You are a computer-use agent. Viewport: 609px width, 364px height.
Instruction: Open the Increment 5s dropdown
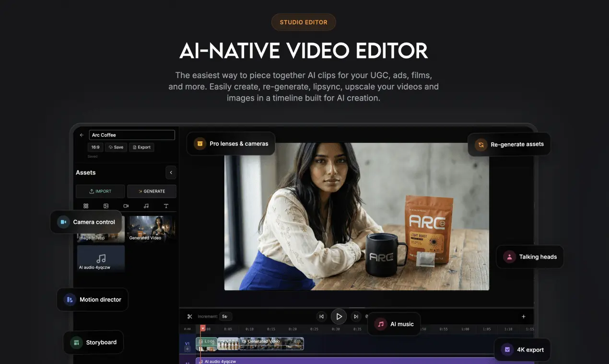[225, 317]
